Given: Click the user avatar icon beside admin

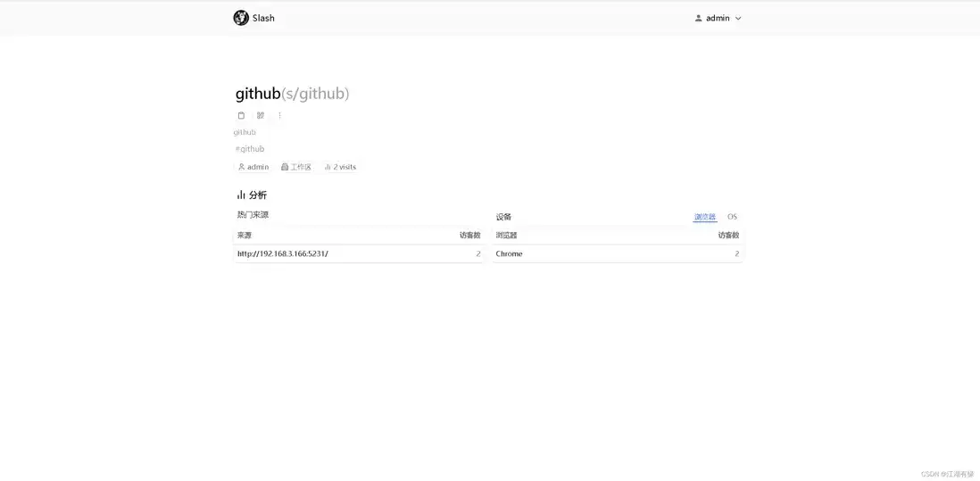Looking at the screenshot, I should point(698,18).
